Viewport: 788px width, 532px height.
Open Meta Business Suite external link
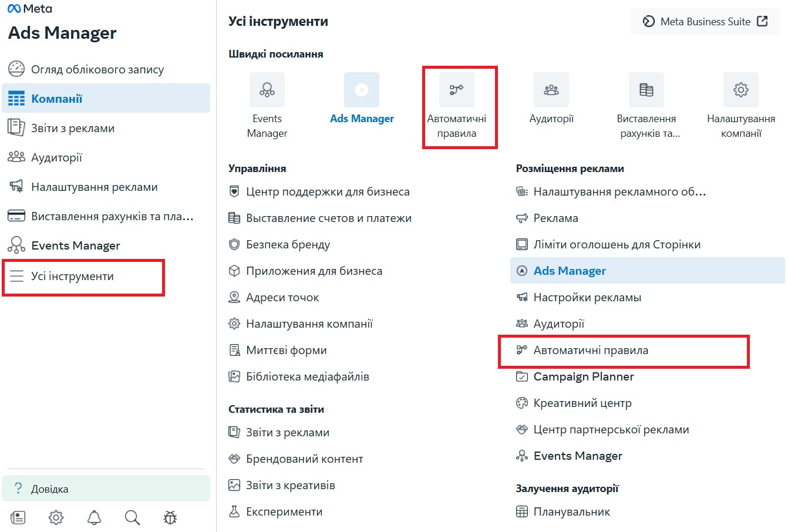tap(705, 21)
